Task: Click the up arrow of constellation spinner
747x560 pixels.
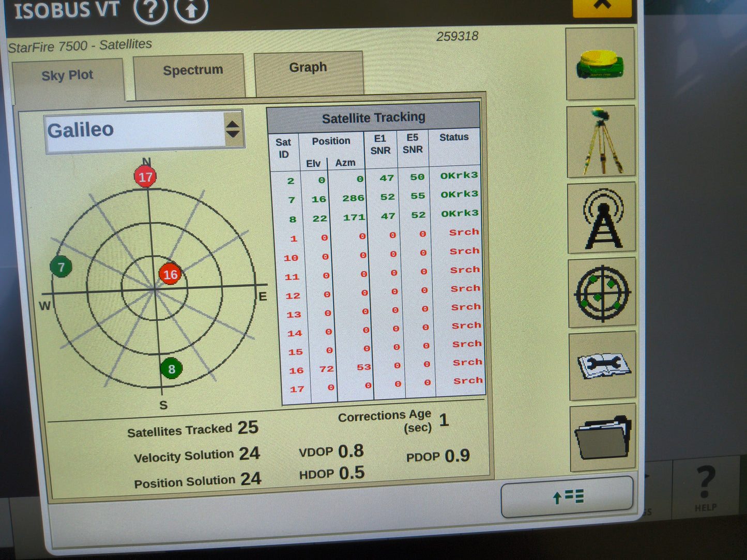Action: coord(234,124)
